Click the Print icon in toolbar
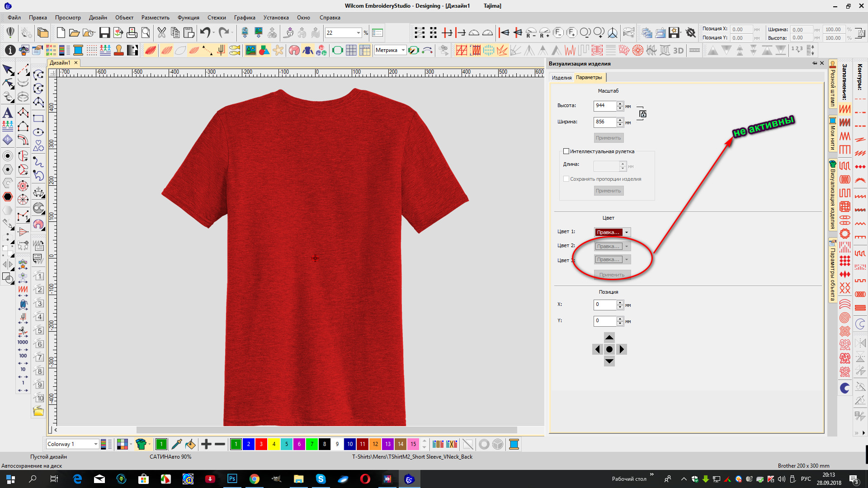Screen dimensions: 868x488 pos(132,33)
